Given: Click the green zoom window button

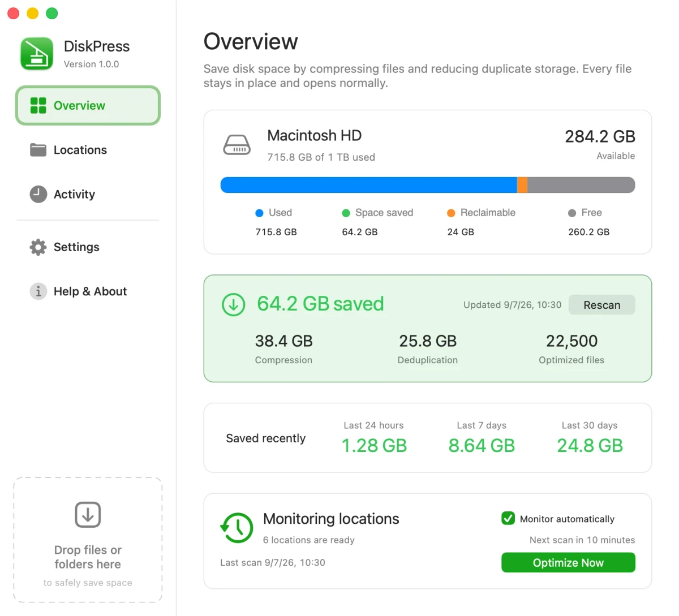Looking at the screenshot, I should pyautogui.click(x=52, y=13).
